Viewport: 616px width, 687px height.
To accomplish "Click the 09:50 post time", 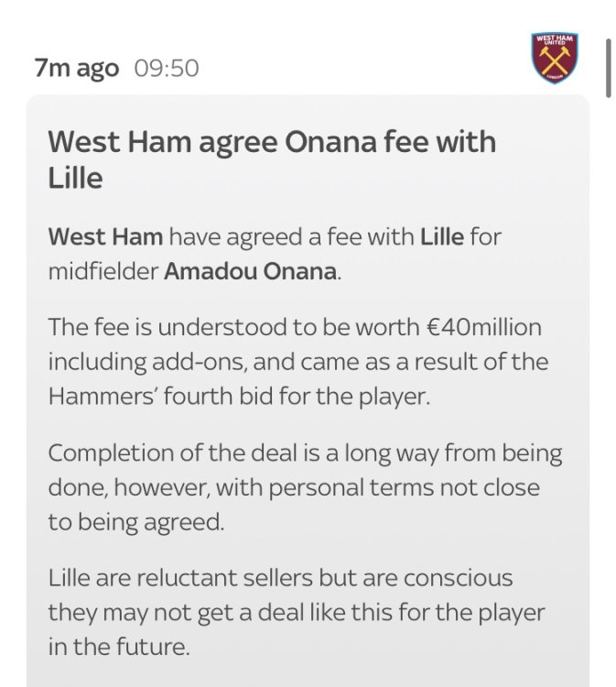I will coord(167,69).
